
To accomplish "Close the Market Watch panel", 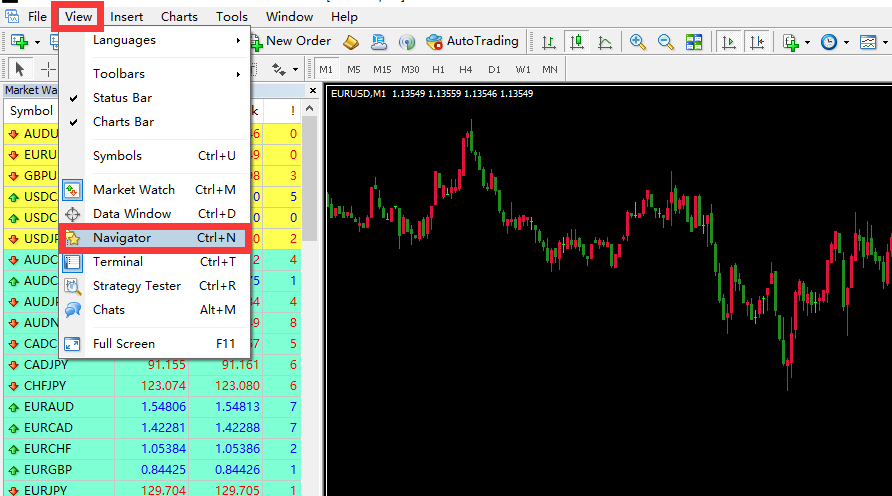I will [313, 90].
